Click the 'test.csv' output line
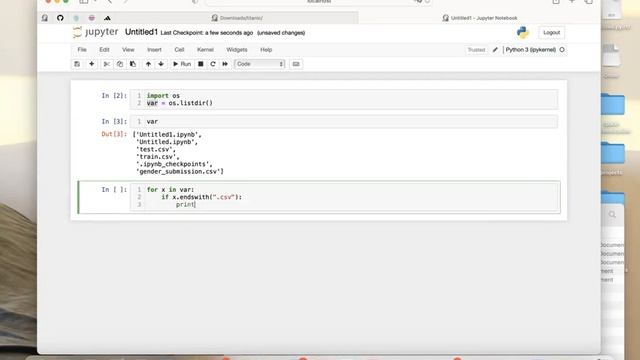 coord(156,149)
